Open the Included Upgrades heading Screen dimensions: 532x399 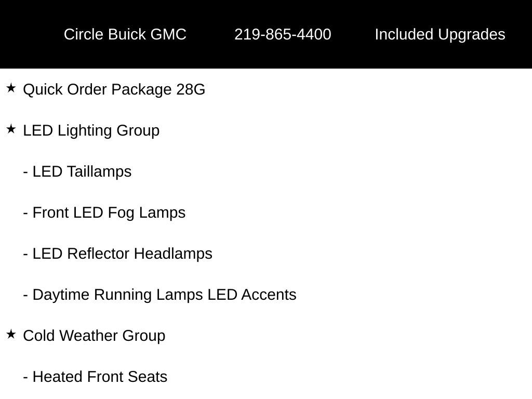click(440, 34)
